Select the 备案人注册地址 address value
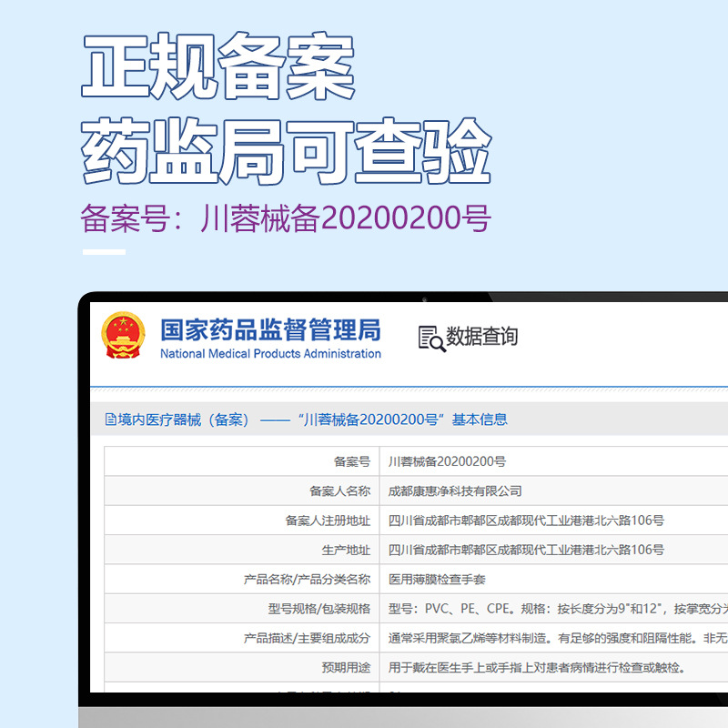Viewport: 728px width, 728px height. pos(526,521)
